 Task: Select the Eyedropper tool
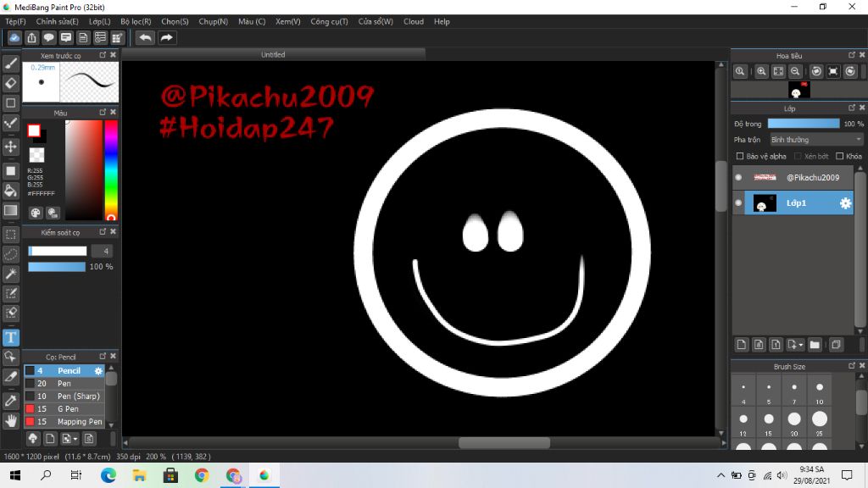[10, 401]
